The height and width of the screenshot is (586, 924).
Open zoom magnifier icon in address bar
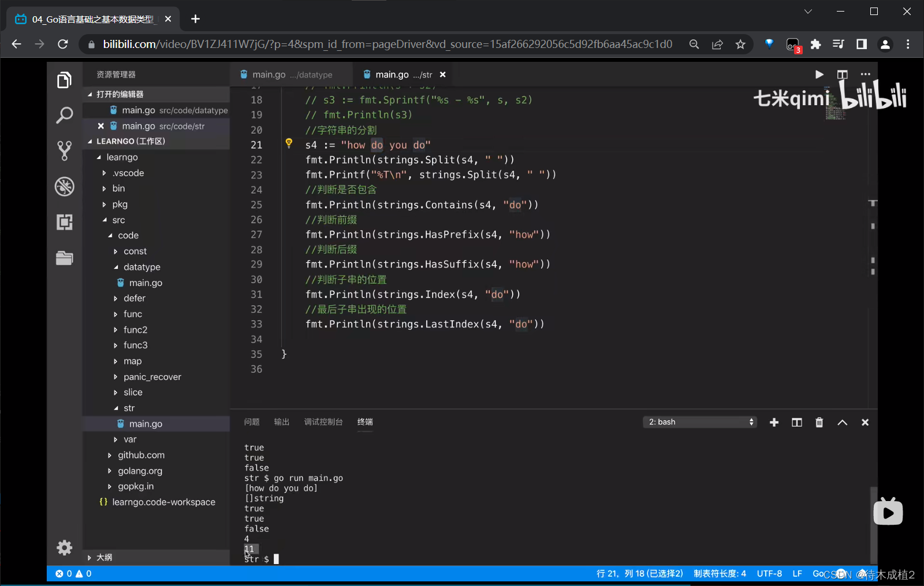[694, 44]
